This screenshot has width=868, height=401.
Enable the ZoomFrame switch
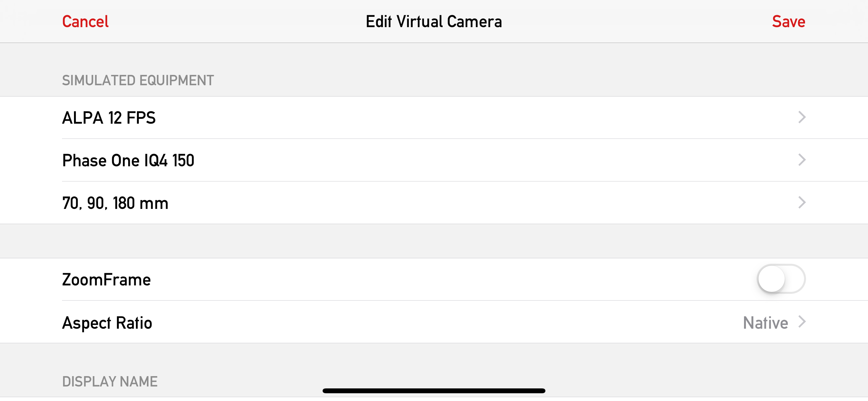(x=781, y=279)
